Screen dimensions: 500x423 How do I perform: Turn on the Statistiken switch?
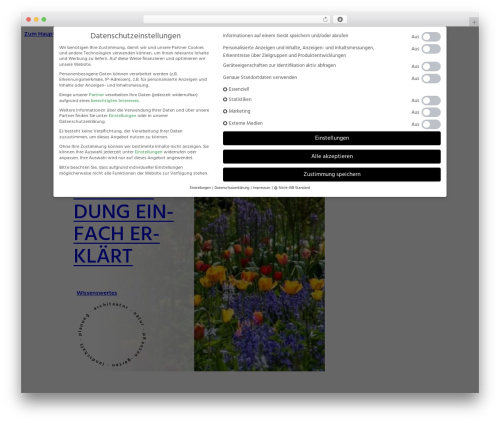coord(431,100)
